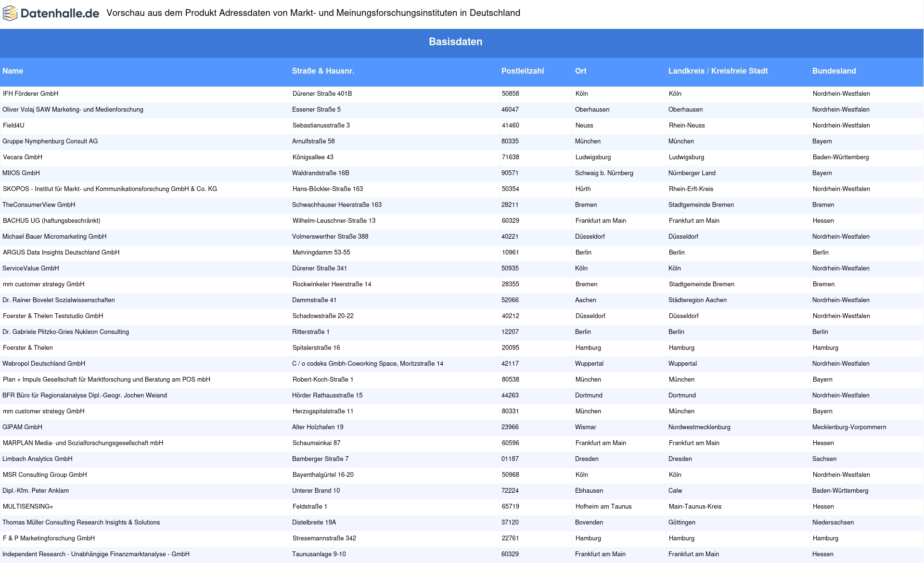Select the Bundesland cell Mecklenburg-Vorpommern
This screenshot has width=924, height=563.
(x=849, y=427)
